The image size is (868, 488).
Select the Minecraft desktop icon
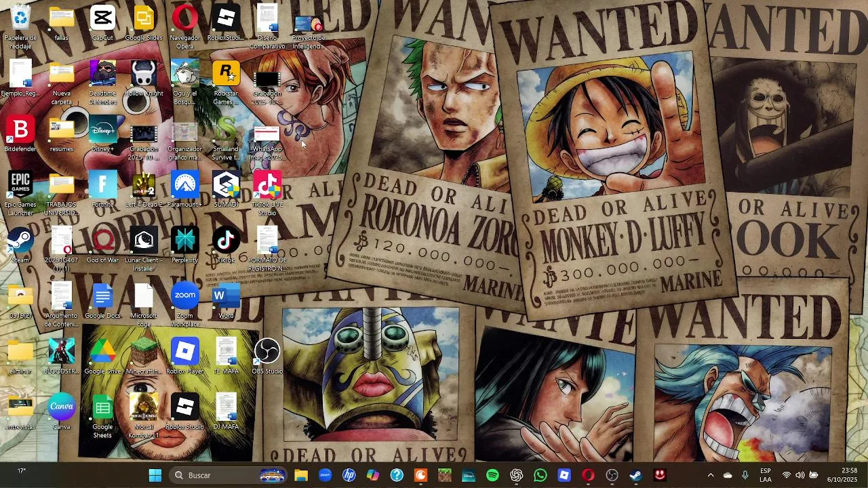[144, 357]
